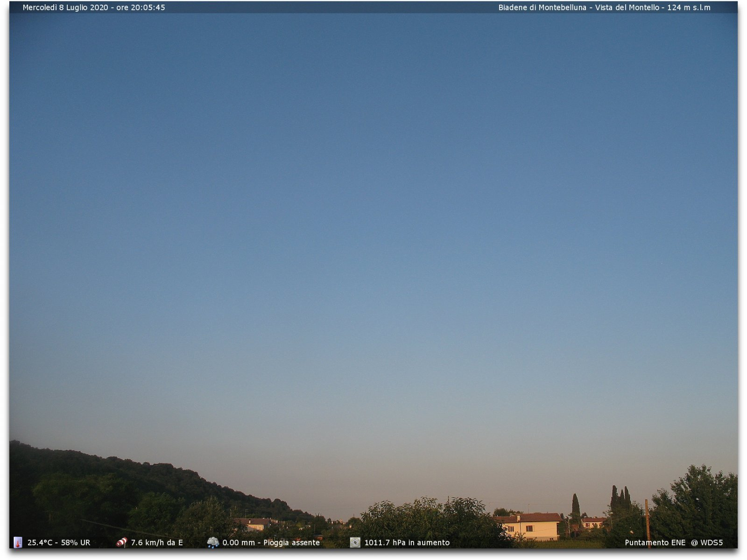Click the rain cloud precipitation icon

[213, 542]
